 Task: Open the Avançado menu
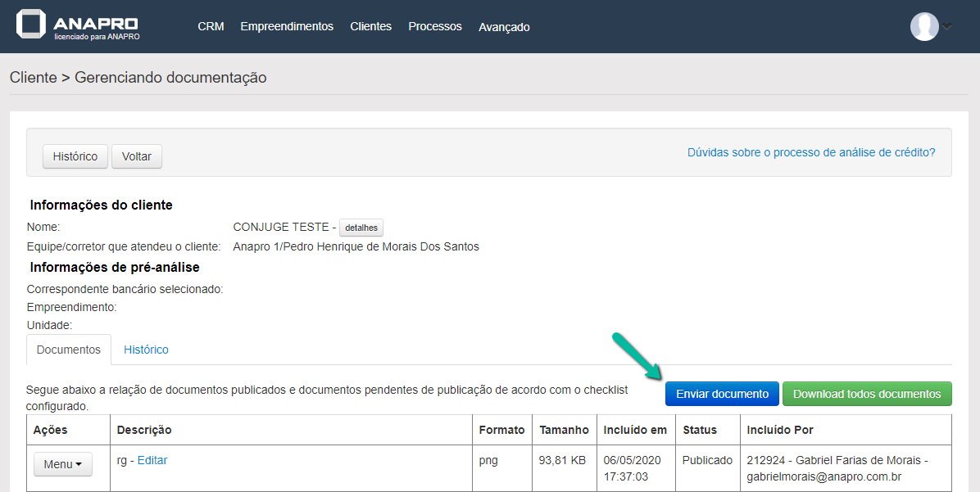coord(504,27)
